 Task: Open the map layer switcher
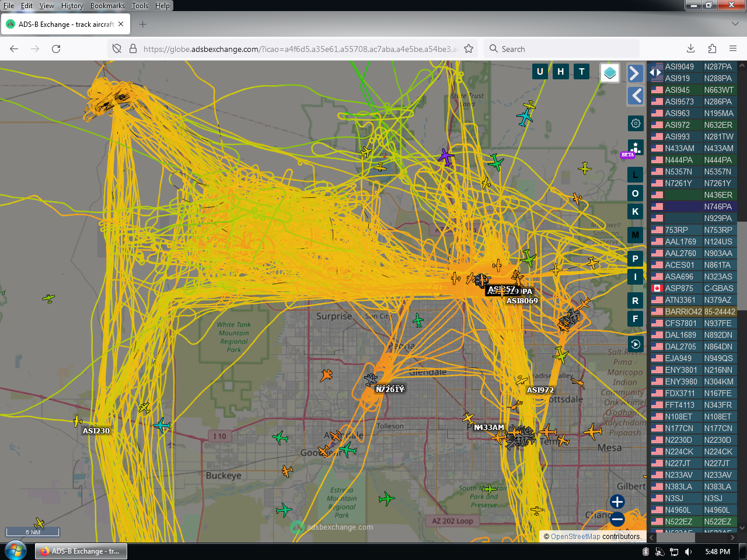point(610,73)
